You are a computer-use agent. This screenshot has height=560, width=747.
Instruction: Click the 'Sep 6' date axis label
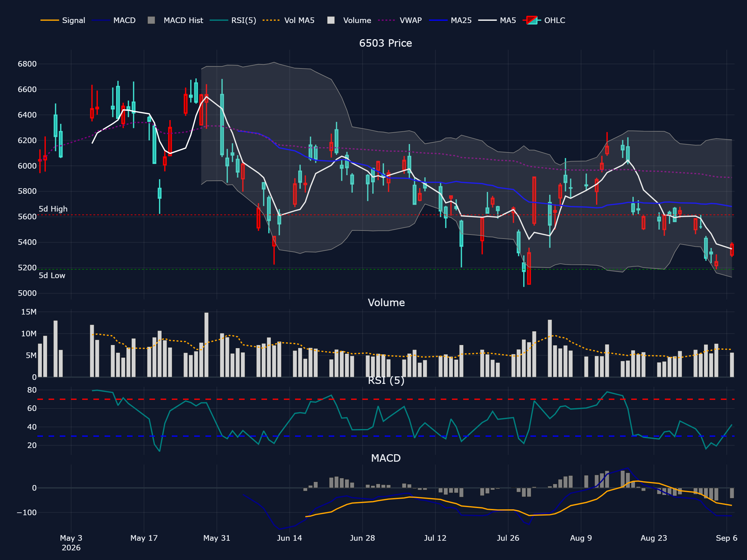pos(726,538)
